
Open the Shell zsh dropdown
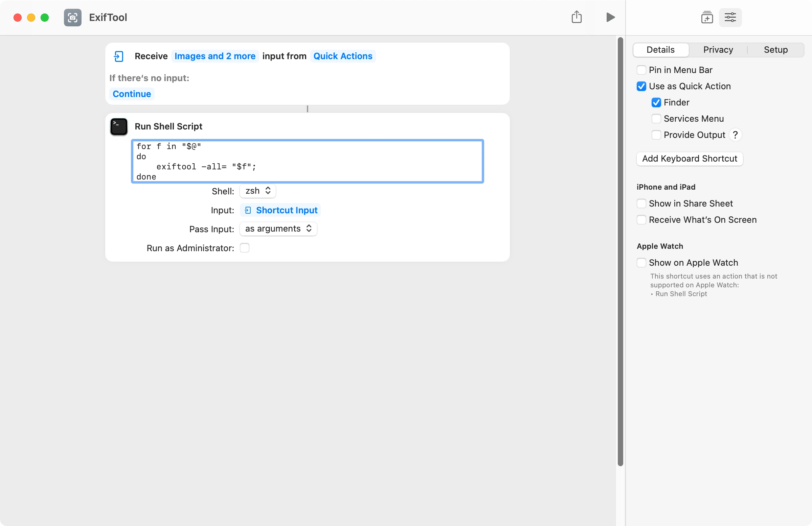tap(257, 191)
